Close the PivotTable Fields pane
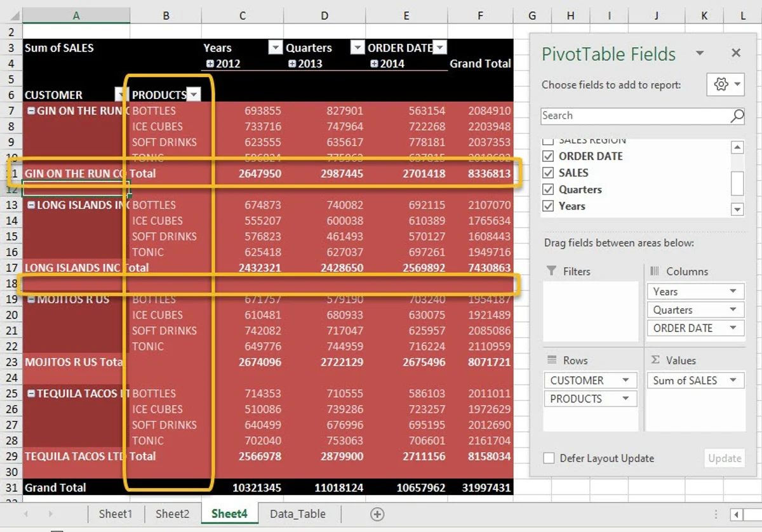 click(736, 53)
